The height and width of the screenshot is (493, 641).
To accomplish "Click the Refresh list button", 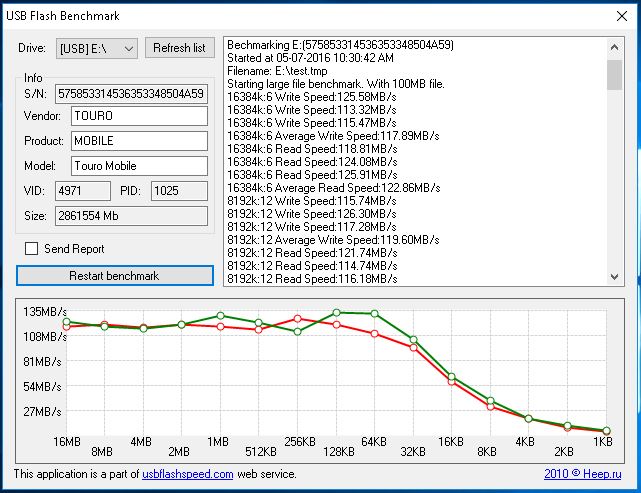I will click(180, 48).
